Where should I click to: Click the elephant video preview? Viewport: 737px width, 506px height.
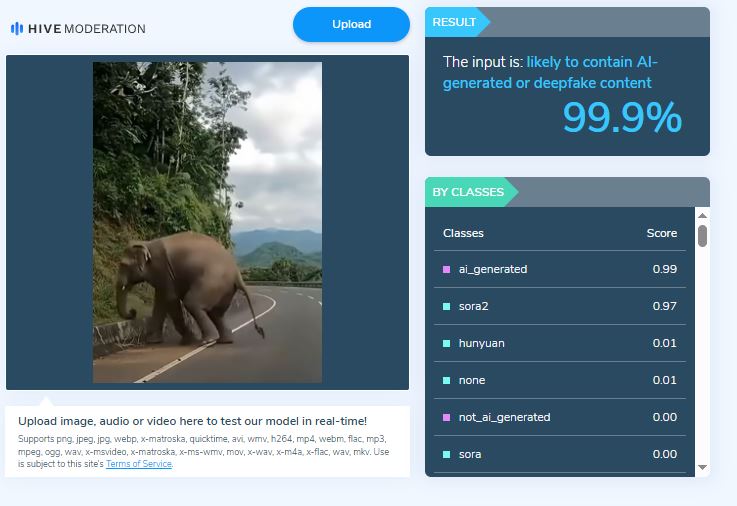(x=207, y=222)
